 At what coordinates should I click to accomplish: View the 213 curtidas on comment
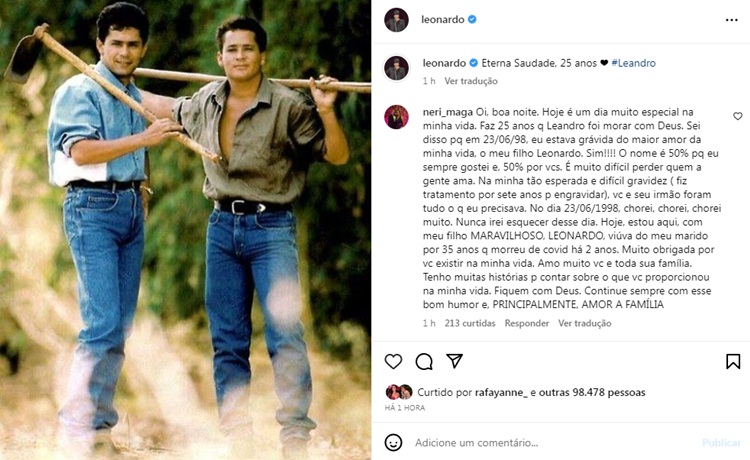(469, 323)
